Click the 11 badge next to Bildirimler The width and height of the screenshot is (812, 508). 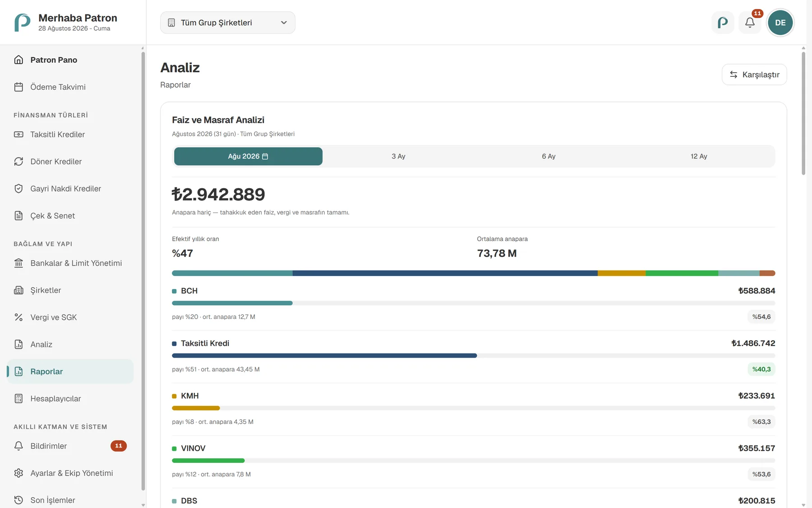[119, 446]
